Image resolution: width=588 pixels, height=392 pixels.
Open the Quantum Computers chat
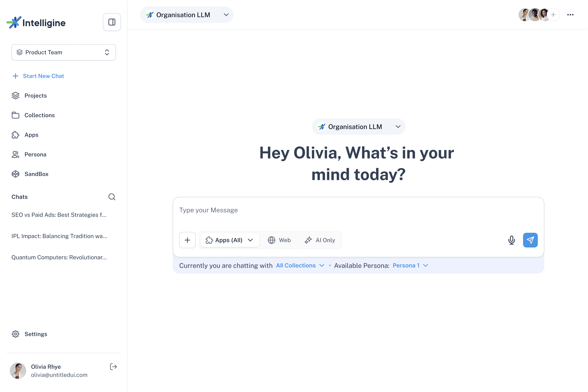click(x=59, y=257)
